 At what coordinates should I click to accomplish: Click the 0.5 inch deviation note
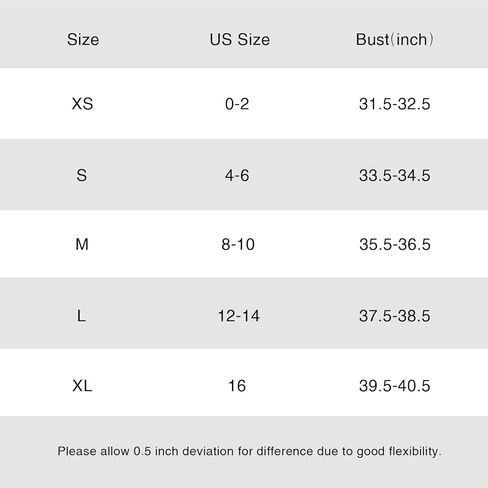tap(249, 451)
